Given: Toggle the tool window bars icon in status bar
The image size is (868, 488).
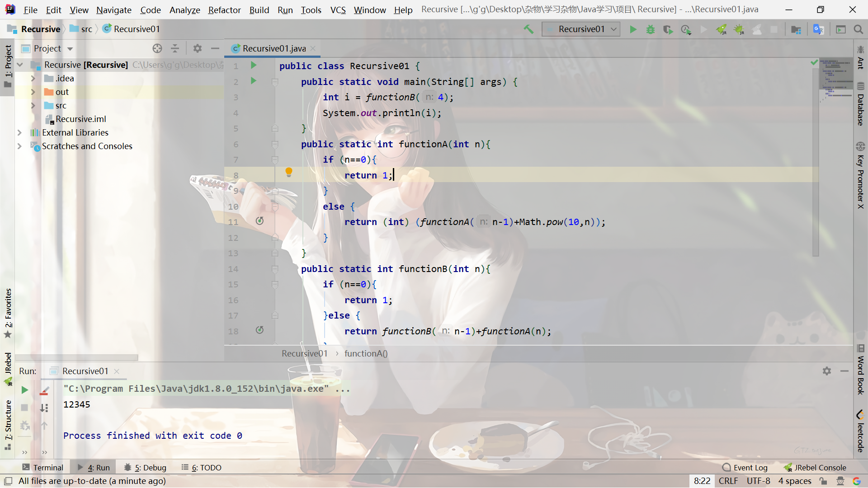Looking at the screenshot, I should (x=8, y=481).
